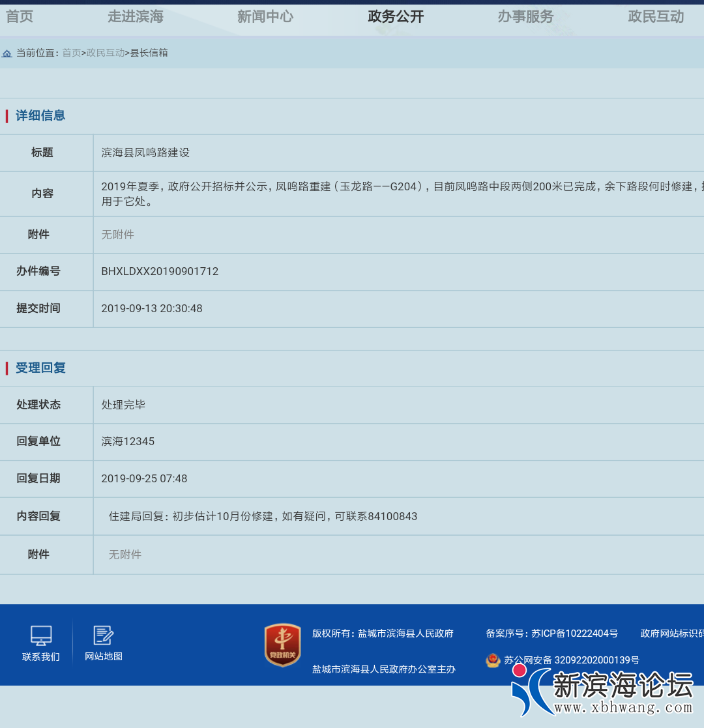The image size is (704, 728).
Task: Click the 新滨海论坛 logo watermark
Action: tap(602, 692)
